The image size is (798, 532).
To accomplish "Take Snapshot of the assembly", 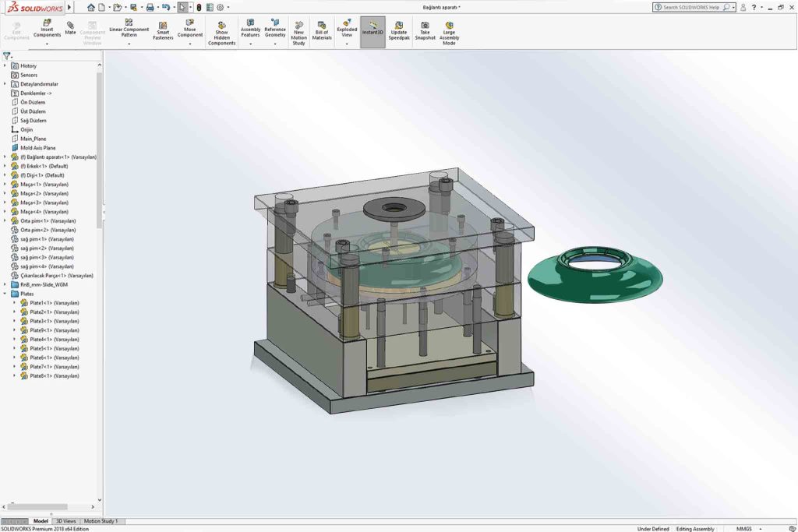I will [x=425, y=26].
